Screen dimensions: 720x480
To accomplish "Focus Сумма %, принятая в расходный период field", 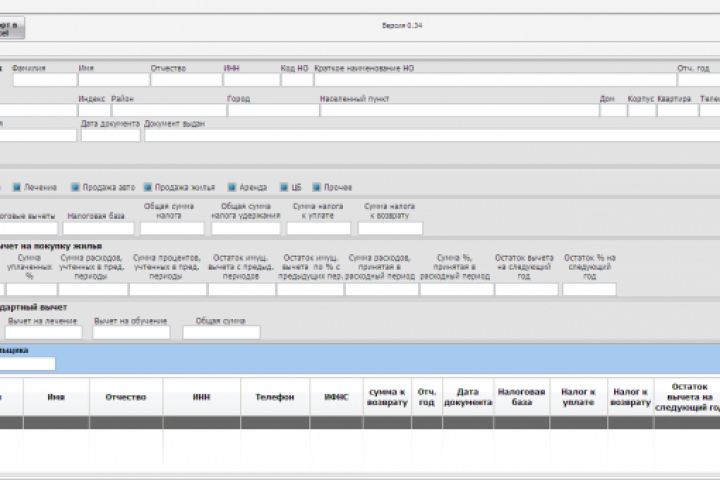I will pyautogui.click(x=457, y=289).
